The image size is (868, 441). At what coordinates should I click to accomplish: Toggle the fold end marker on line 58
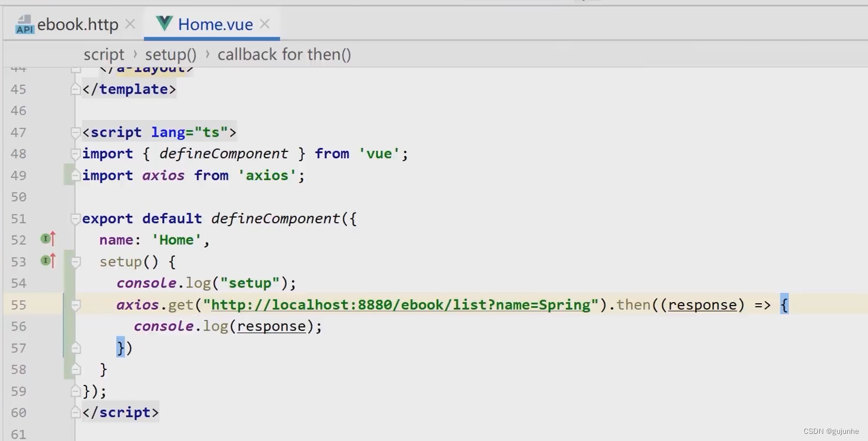pos(75,369)
